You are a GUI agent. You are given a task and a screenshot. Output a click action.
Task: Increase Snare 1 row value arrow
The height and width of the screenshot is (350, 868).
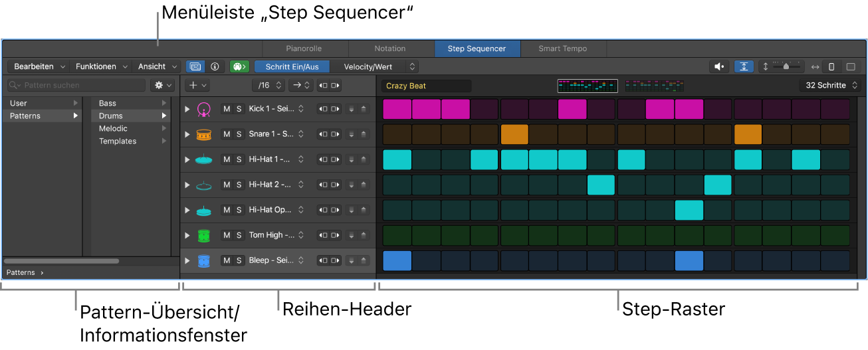pyautogui.click(x=364, y=134)
